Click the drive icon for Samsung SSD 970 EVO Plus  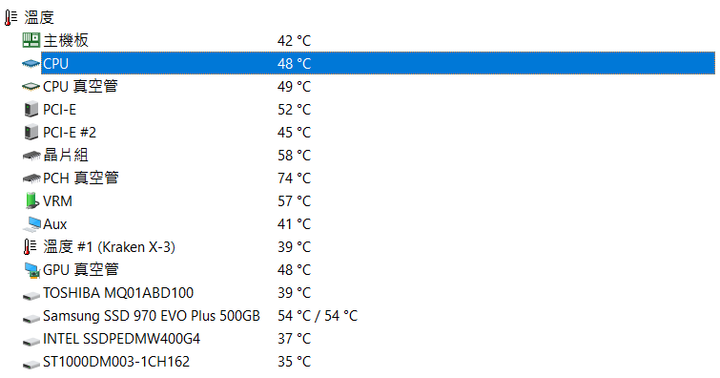(31, 318)
